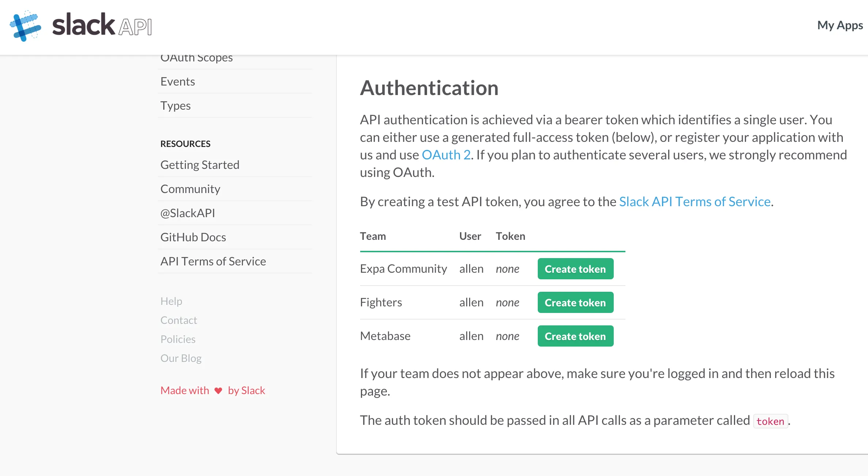Create token for Fighters team
This screenshot has height=476, width=868.
click(x=575, y=302)
